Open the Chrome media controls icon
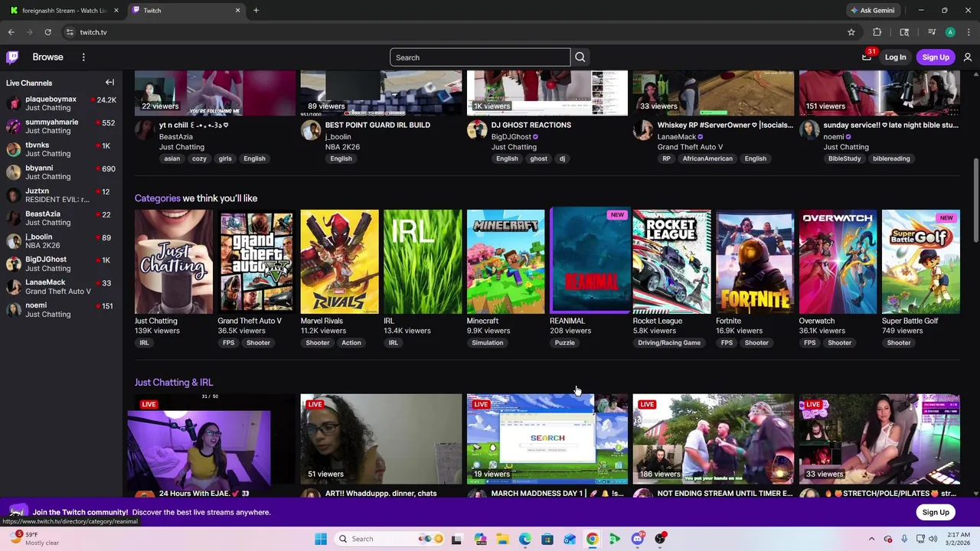 [x=931, y=32]
